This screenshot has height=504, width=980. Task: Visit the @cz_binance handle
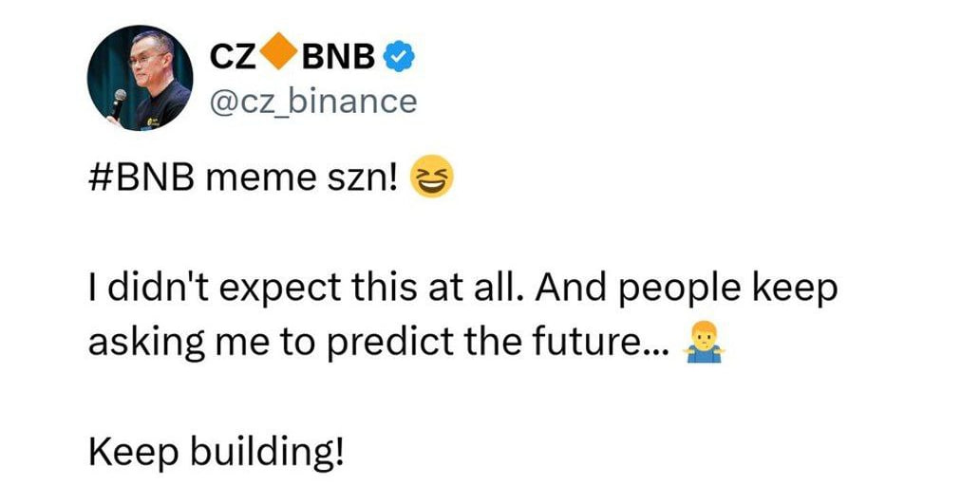tap(311, 100)
